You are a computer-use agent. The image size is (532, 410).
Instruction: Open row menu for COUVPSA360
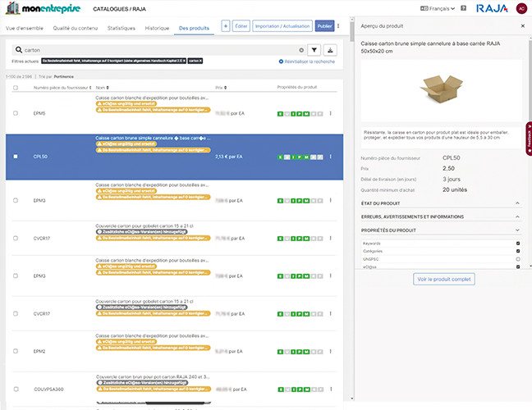(331, 389)
